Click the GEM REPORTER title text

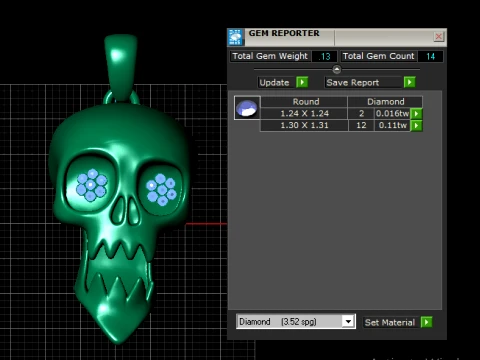[x=284, y=33]
